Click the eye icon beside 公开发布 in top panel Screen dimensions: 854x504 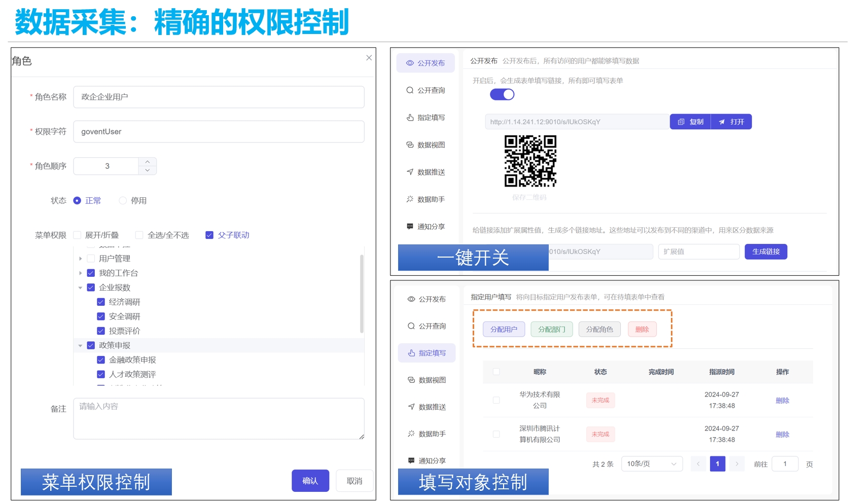[x=410, y=63]
